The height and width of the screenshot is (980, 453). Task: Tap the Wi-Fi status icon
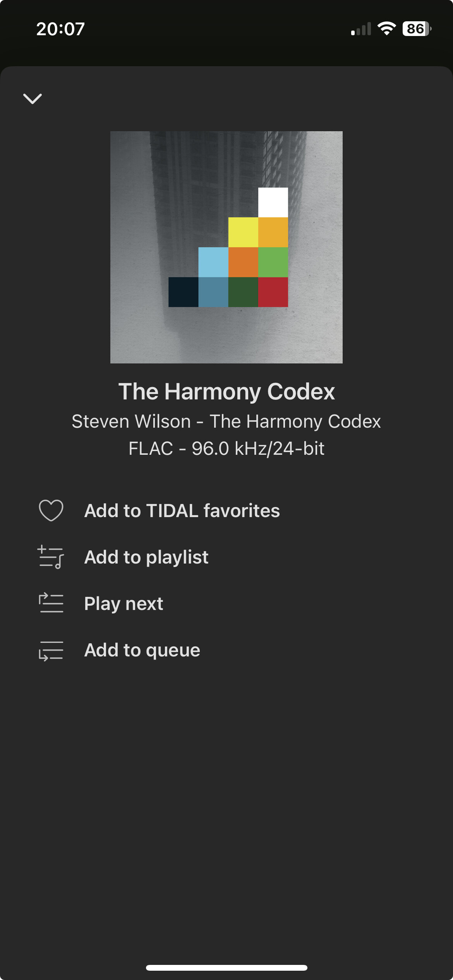pos(387,29)
